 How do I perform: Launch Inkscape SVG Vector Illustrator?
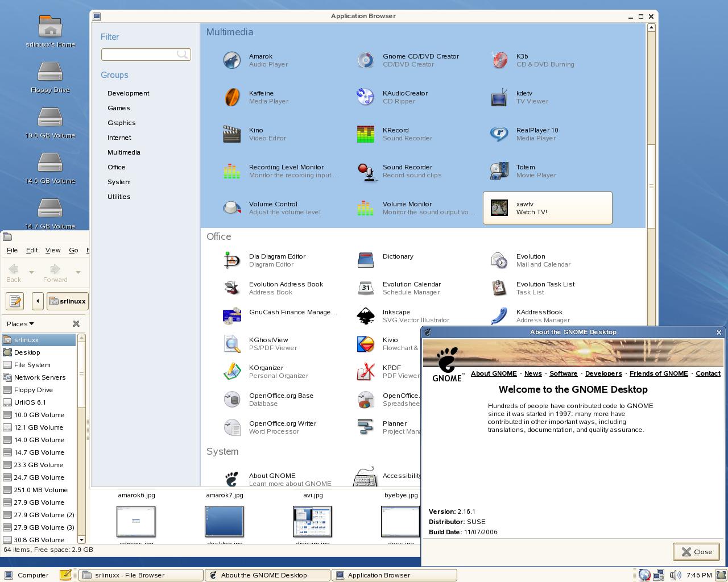[x=365, y=316]
